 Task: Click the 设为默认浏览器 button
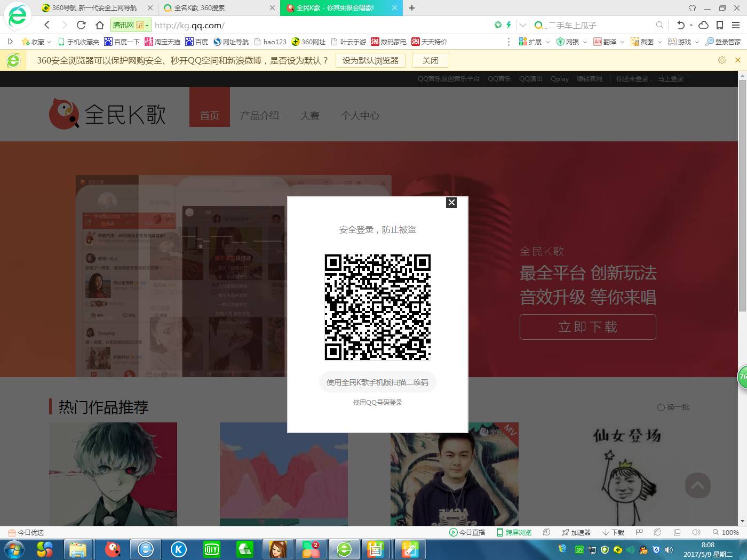pos(370,61)
